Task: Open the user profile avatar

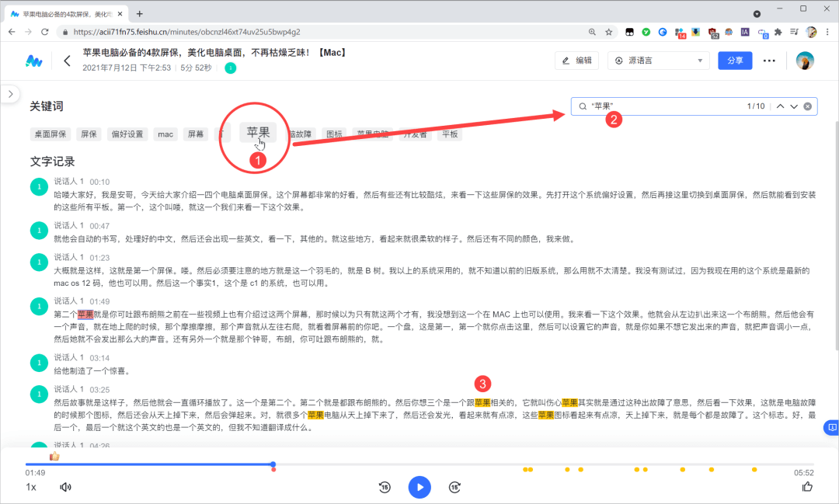Action: coord(804,61)
